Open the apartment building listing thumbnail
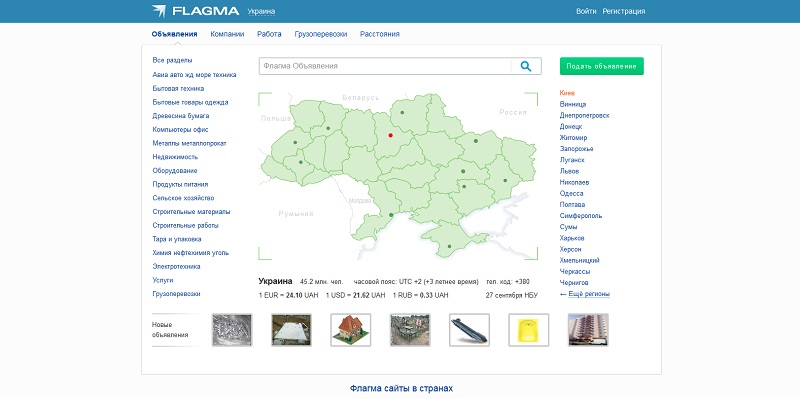 588,330
